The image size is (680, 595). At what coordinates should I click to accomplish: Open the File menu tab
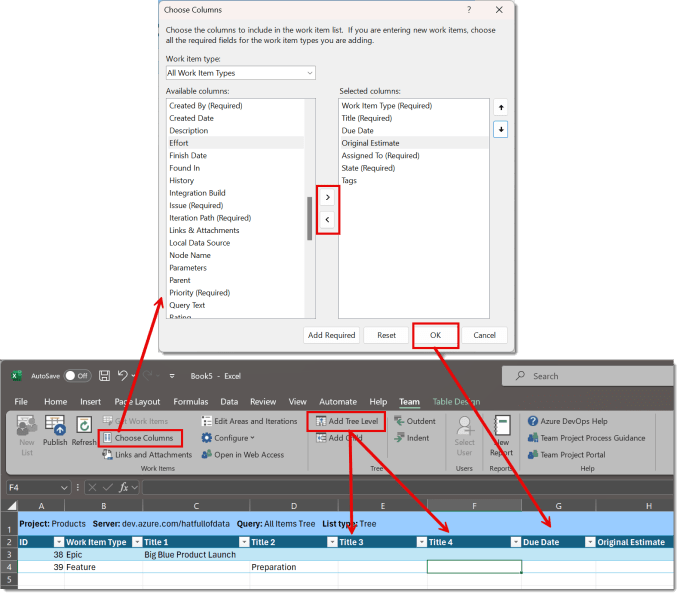tap(21, 402)
